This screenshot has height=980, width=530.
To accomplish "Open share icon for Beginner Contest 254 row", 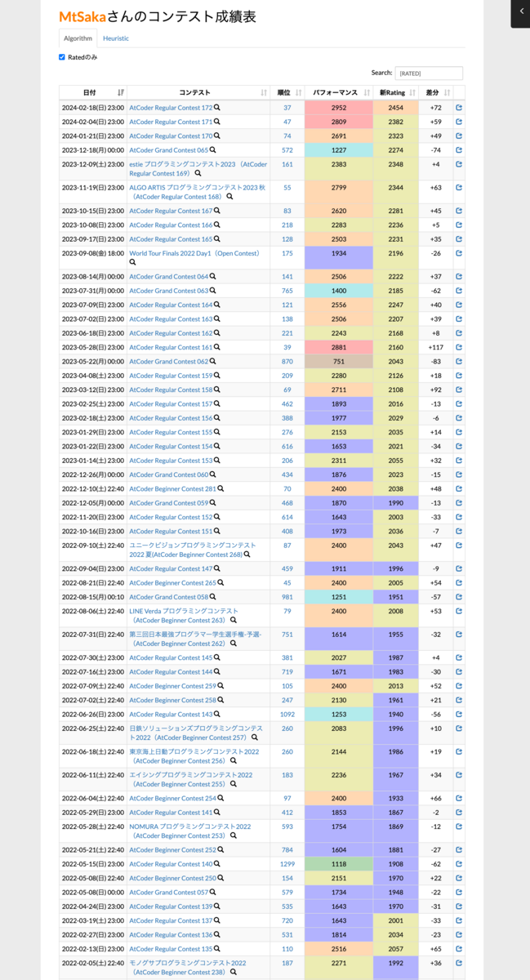I will coord(459,799).
